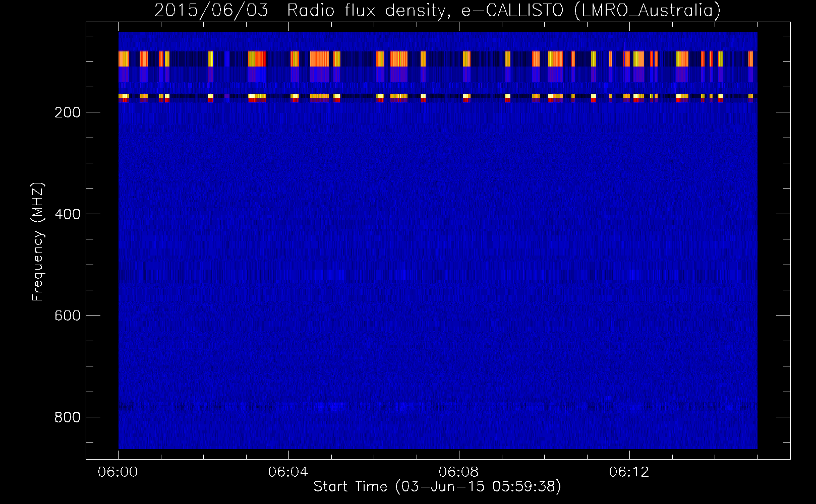The image size is (816, 504).
Task: Click the plot title date 2015/06/03
Action: coord(211,10)
